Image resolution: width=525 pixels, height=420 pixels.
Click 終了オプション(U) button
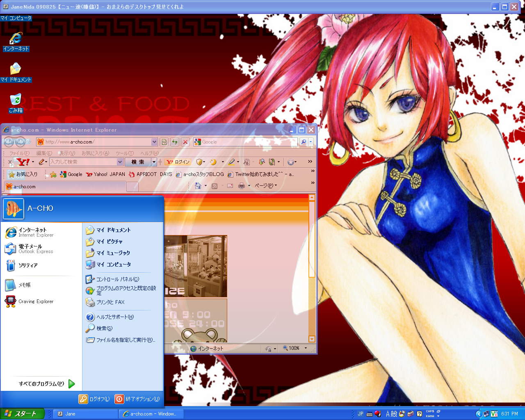[x=137, y=399]
